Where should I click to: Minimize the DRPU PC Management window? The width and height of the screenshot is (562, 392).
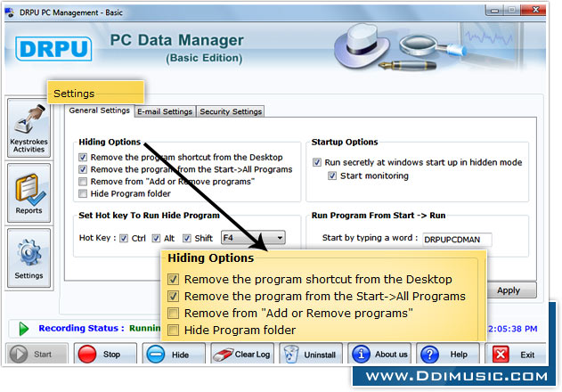(494, 10)
